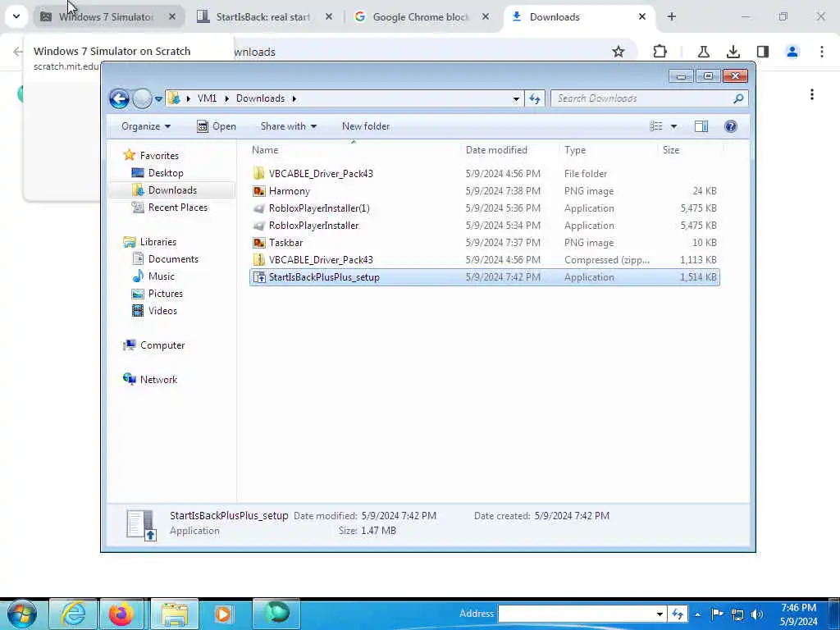
Task: Expand the Share with menu
Action: [x=288, y=126]
